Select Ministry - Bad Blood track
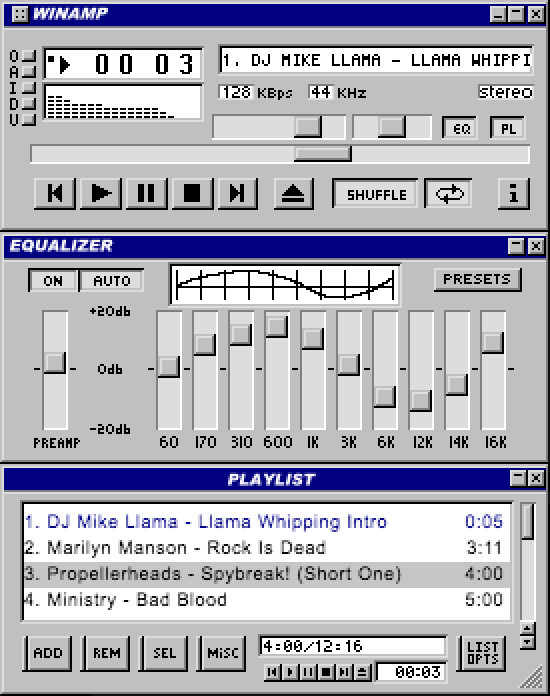The image size is (550, 696). 267,600
